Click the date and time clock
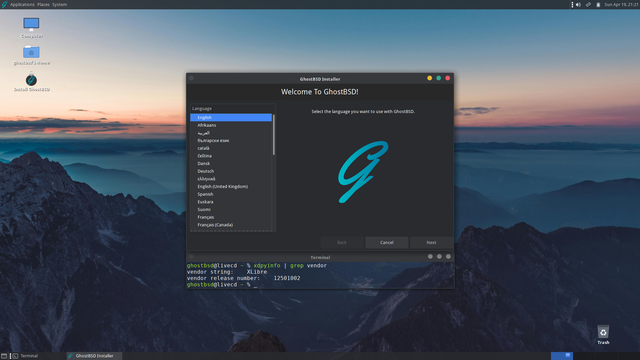The image size is (640, 360). click(x=621, y=4)
